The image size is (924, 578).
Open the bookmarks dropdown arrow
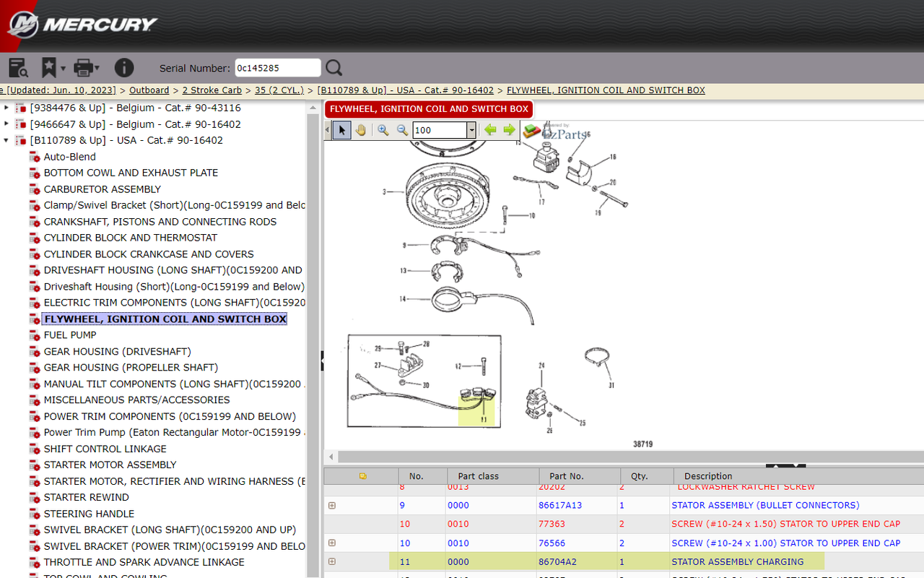(x=63, y=69)
